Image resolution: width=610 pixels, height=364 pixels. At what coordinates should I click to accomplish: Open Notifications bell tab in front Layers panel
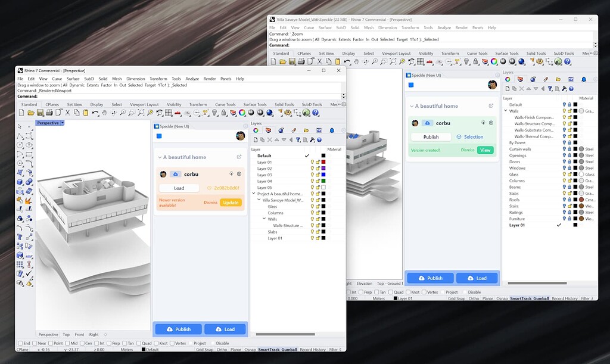pyautogui.click(x=332, y=130)
